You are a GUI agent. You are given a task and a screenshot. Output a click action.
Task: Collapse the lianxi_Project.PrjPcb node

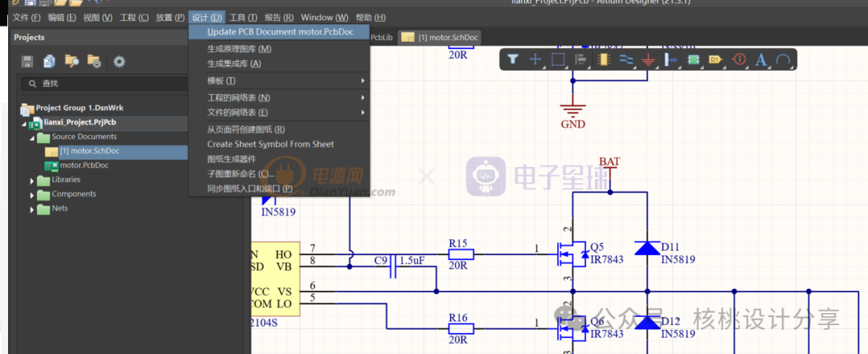[24, 124]
